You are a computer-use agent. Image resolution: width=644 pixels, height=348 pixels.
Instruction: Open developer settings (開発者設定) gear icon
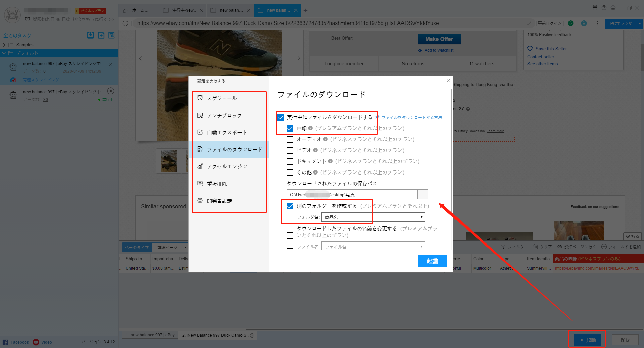[200, 201]
